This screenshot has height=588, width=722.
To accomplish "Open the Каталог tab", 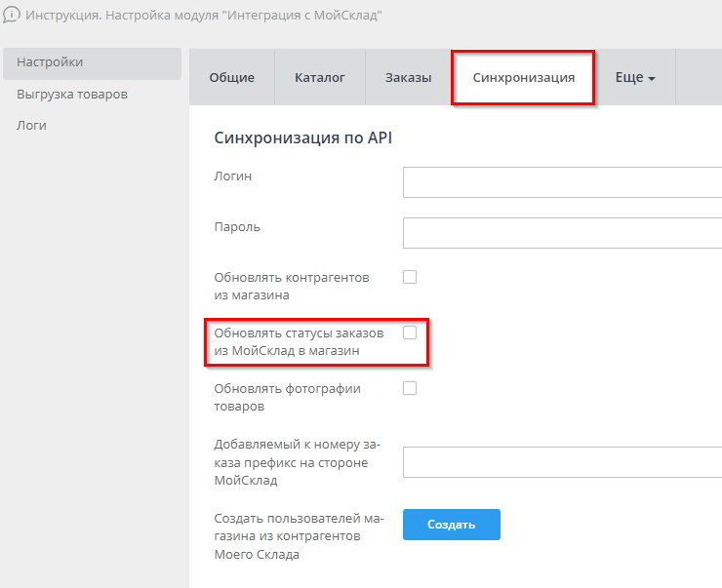I will pyautogui.click(x=319, y=78).
